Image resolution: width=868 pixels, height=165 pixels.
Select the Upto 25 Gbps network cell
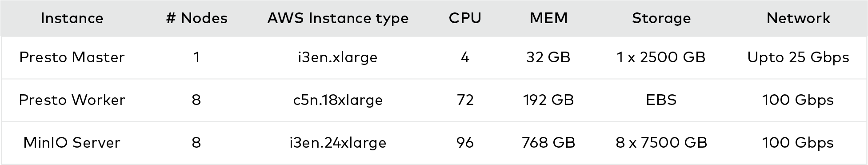pos(798,58)
